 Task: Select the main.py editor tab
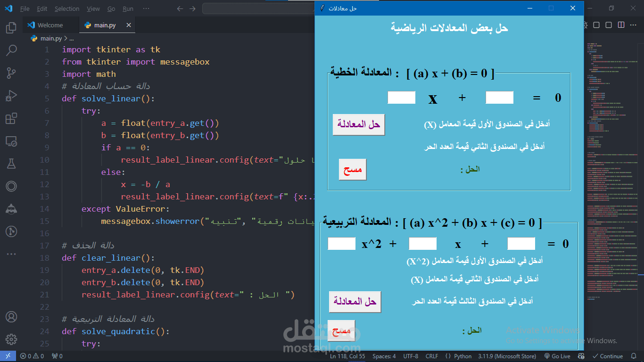107,25
